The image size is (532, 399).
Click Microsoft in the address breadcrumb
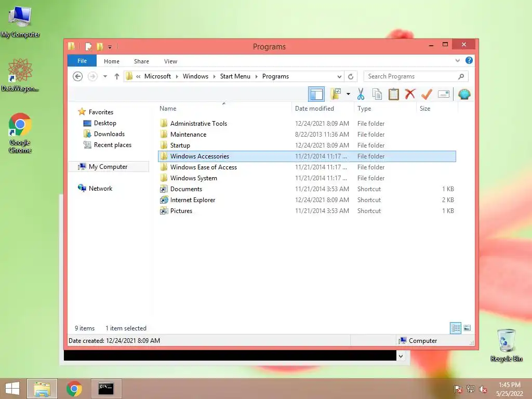157,76
